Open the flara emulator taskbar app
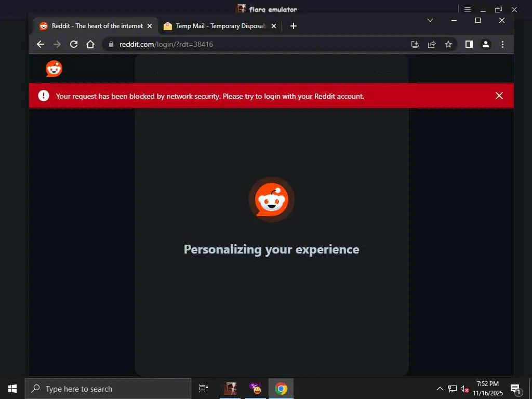Image resolution: width=532 pixels, height=399 pixels. (x=230, y=389)
